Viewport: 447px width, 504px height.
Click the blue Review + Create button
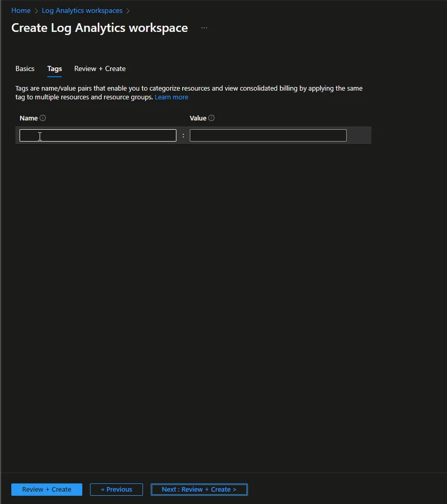(47, 490)
